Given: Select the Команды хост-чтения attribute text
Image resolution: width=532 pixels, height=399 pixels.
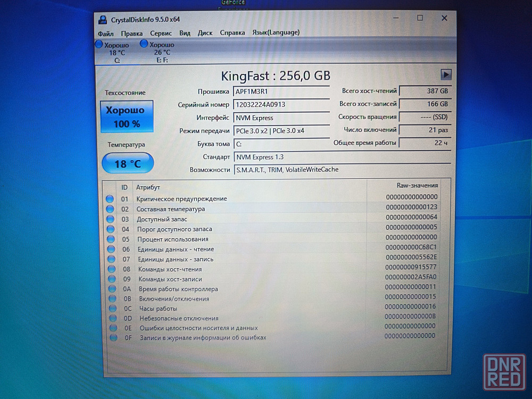Looking at the screenshot, I should 170,269.
